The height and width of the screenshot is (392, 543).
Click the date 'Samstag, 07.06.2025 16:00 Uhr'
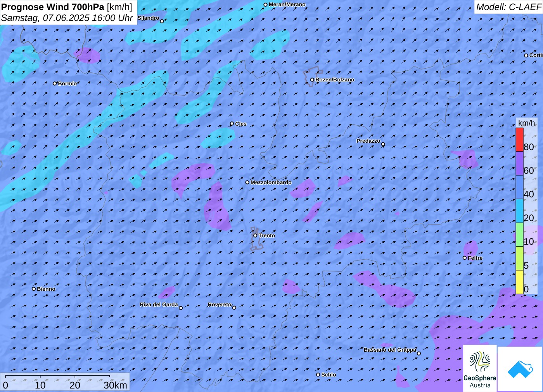(x=67, y=18)
